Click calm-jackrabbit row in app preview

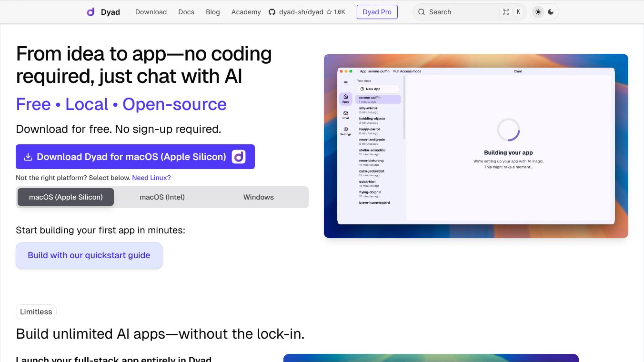378,173
